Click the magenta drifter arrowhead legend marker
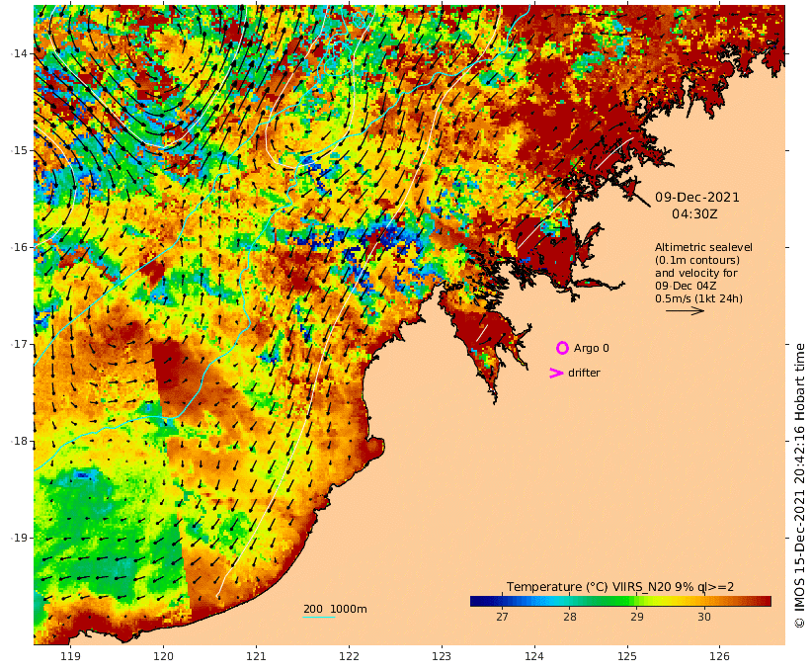Image resolution: width=810 pixels, height=672 pixels. coord(556,373)
